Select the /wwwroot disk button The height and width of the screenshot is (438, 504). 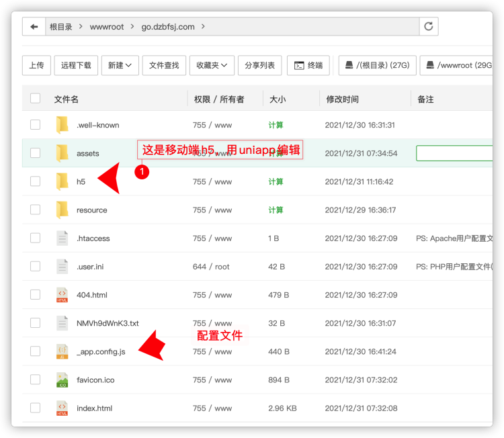pyautogui.click(x=456, y=65)
